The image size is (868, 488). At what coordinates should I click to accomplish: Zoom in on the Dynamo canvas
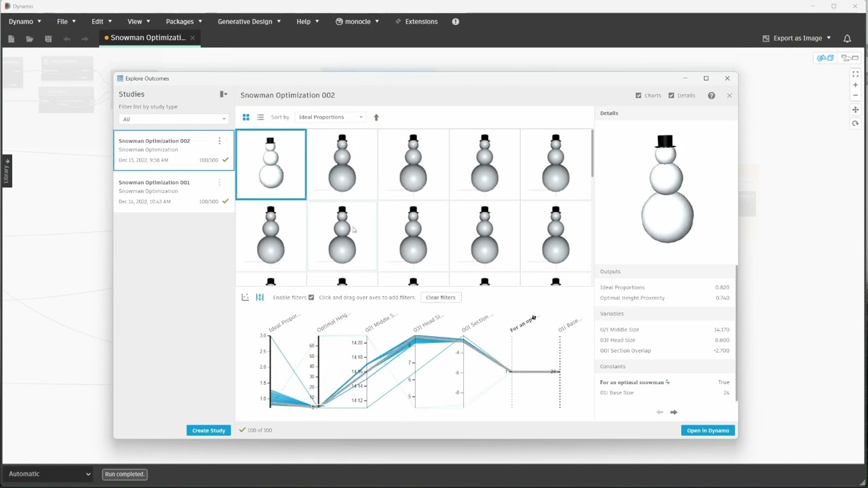[856, 85]
